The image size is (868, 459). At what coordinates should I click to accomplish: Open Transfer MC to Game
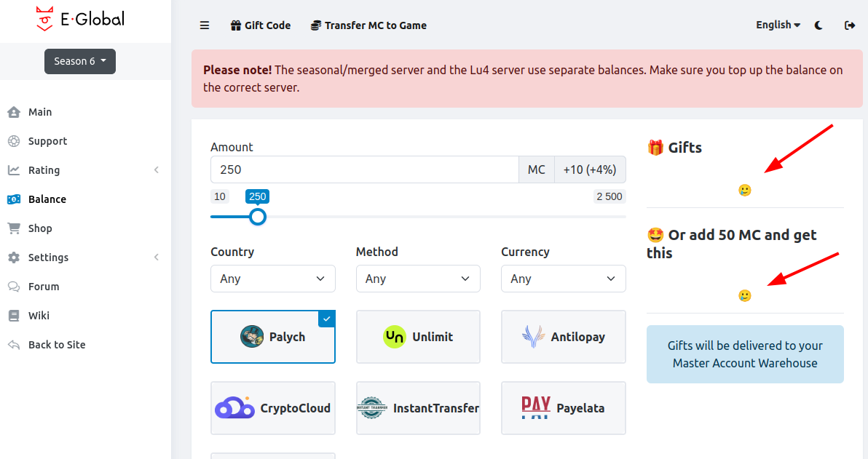click(368, 25)
